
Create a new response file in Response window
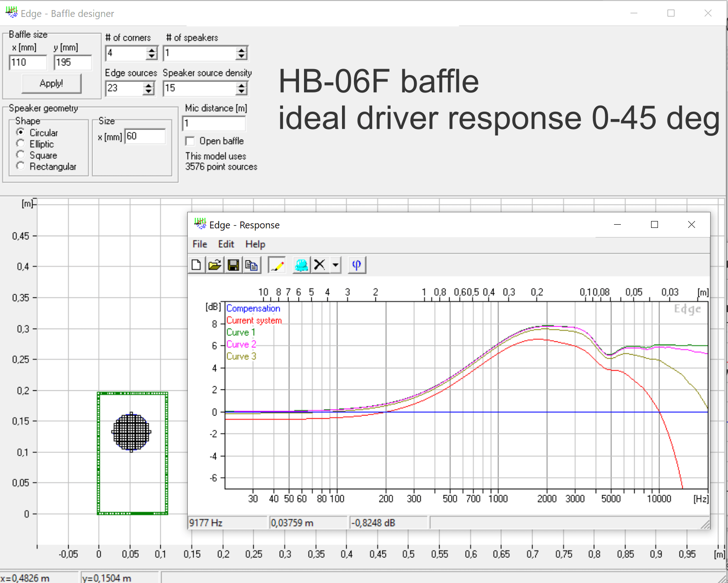point(196,265)
